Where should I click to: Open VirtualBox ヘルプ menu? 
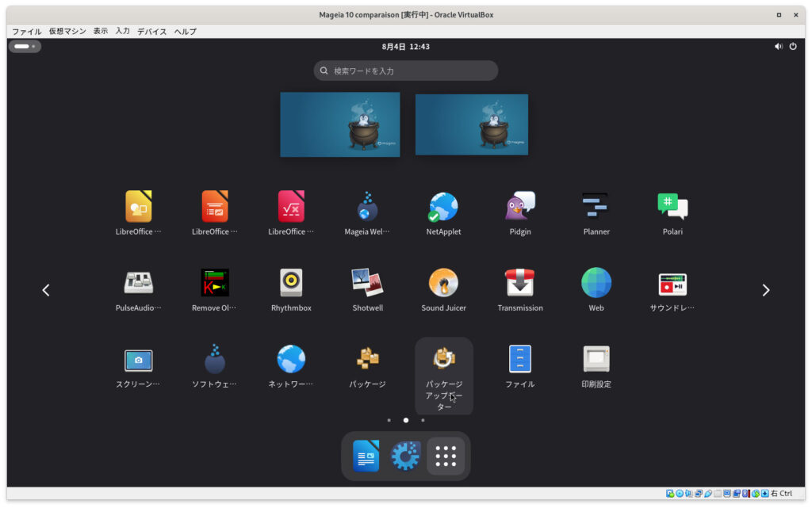[185, 32]
